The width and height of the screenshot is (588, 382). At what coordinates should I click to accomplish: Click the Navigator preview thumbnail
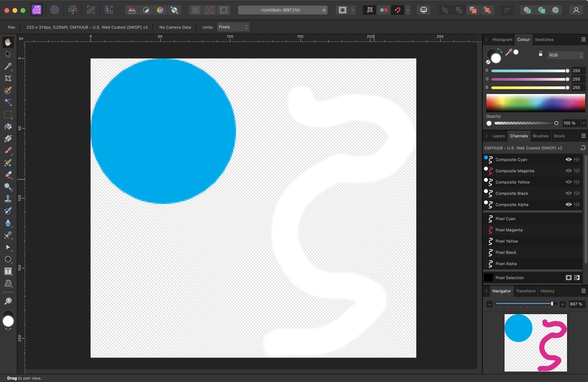pyautogui.click(x=535, y=343)
